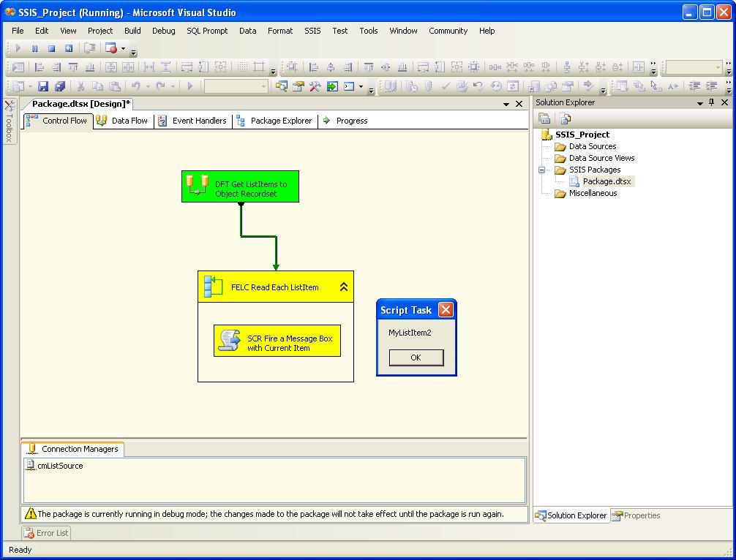Select Package.dtsx in Solution Explorer
This screenshot has height=560, width=736.
[606, 181]
